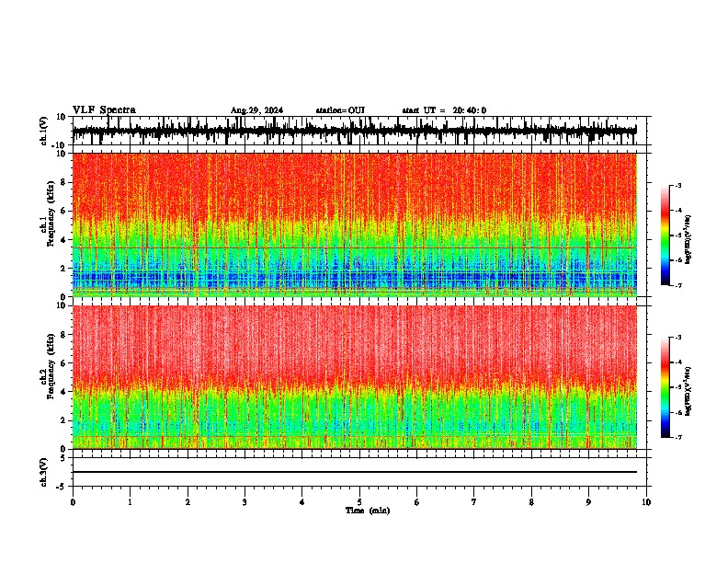Click time axis tick label "3"
Image resolution: width=728 pixels, height=563 pixels.
point(245,502)
